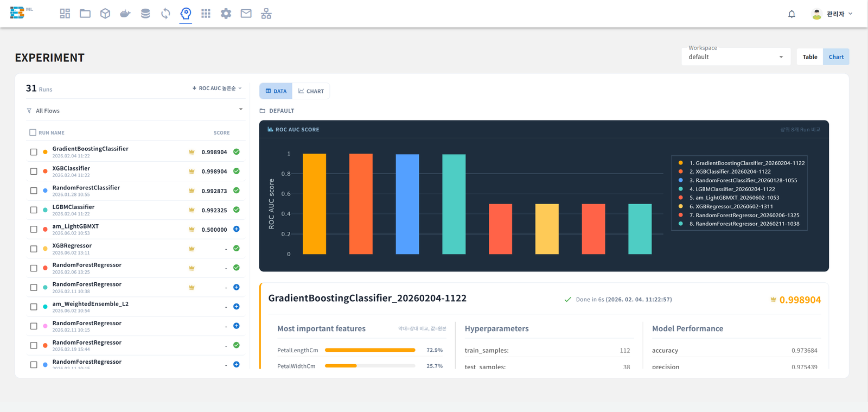The image size is (868, 412).
Task: Check the XGBClassifier run checkbox
Action: click(34, 172)
